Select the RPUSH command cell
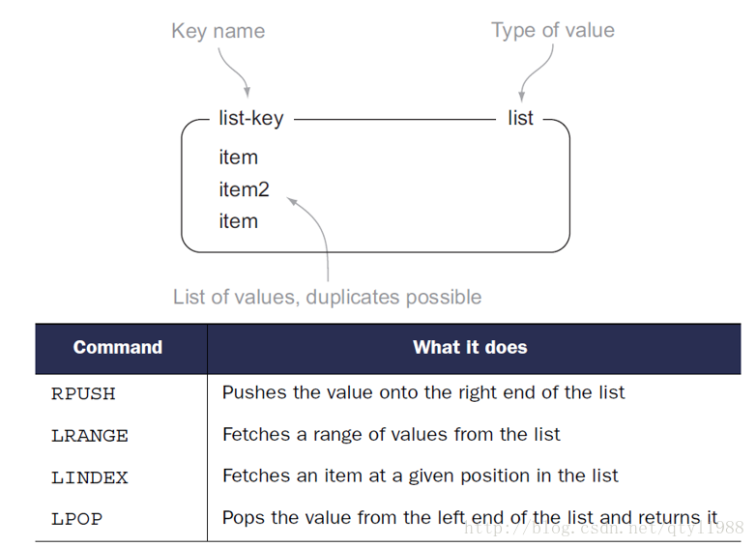This screenshot has width=756, height=547. click(83, 393)
